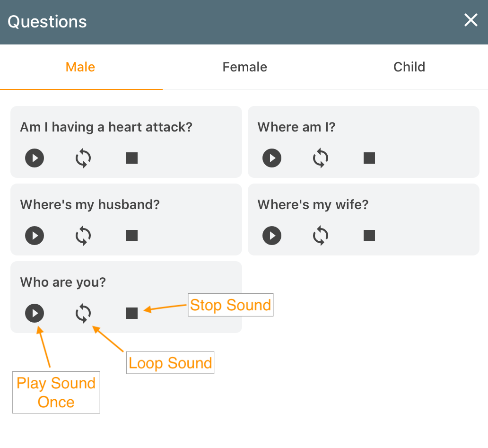Loop the 'Where am I?' sound
This screenshot has height=448, width=488.
tap(321, 158)
